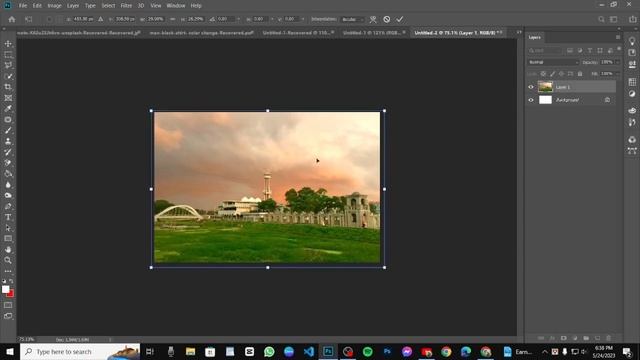Screen dimensions: 640x360
Task: Open Change Screen Mode options
Action: pyautogui.click(x=8, y=316)
